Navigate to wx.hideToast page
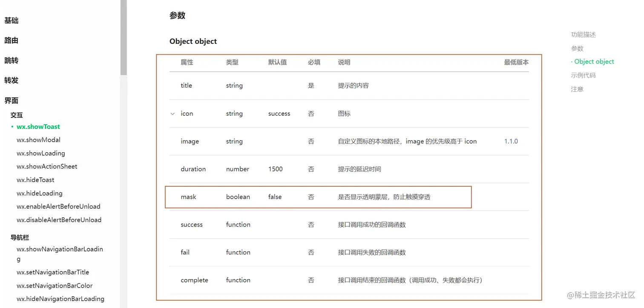The image size is (644, 308). pos(35,180)
